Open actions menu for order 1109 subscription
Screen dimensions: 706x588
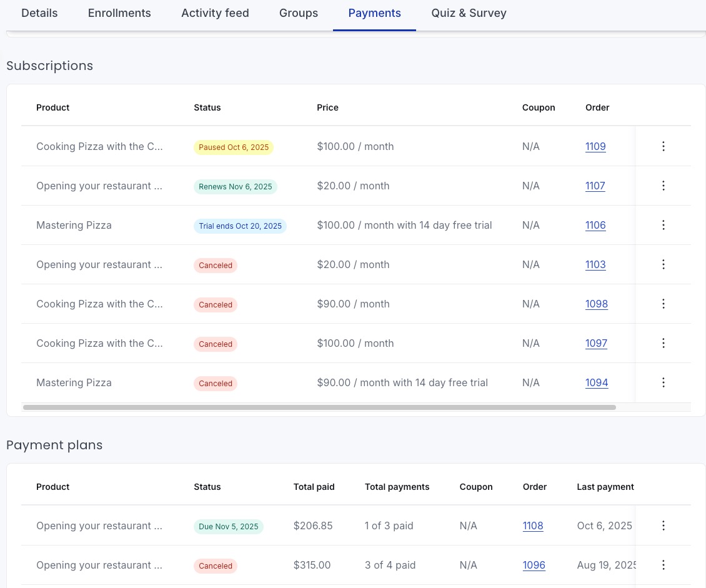tap(664, 146)
